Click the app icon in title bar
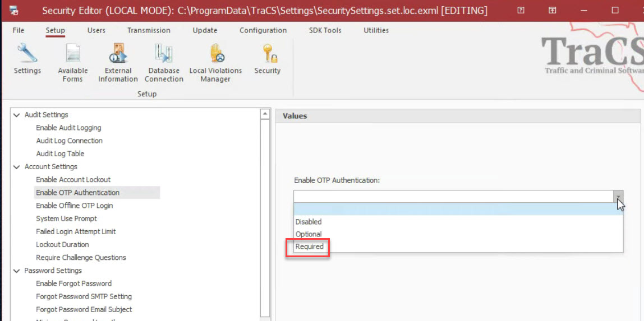 point(14,11)
